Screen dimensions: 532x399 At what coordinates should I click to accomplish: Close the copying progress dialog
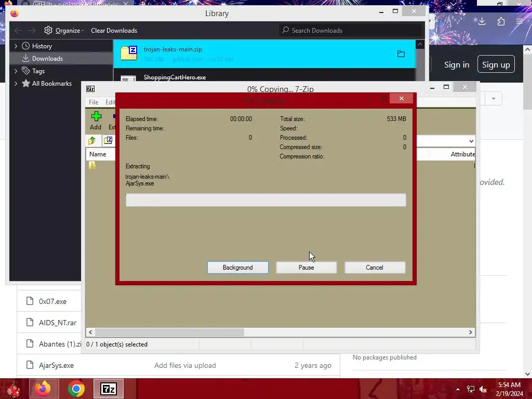tap(402, 98)
